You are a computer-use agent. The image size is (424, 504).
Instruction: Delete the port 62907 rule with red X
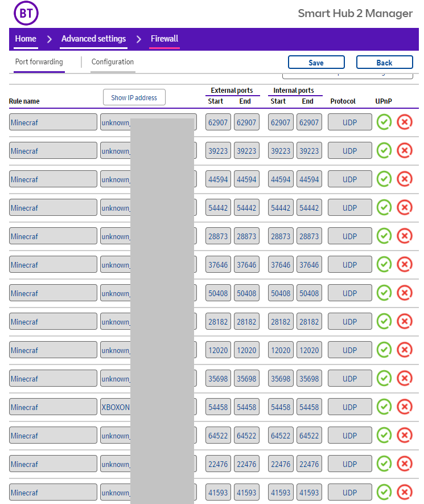[404, 122]
